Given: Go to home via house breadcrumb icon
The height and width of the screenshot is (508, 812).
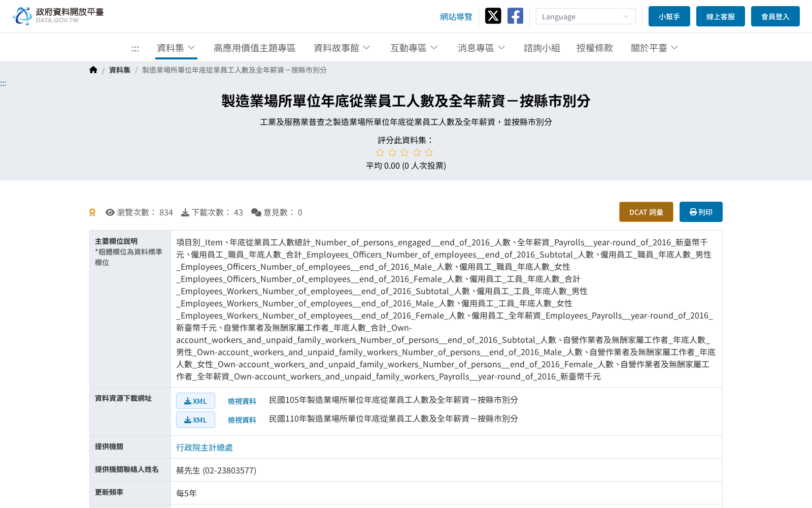Looking at the screenshot, I should (93, 70).
